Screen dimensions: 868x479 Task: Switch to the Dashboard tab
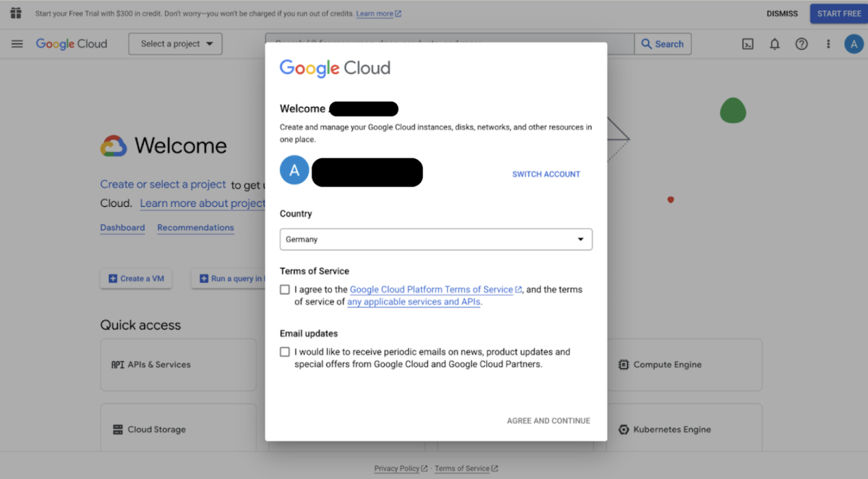pos(122,227)
